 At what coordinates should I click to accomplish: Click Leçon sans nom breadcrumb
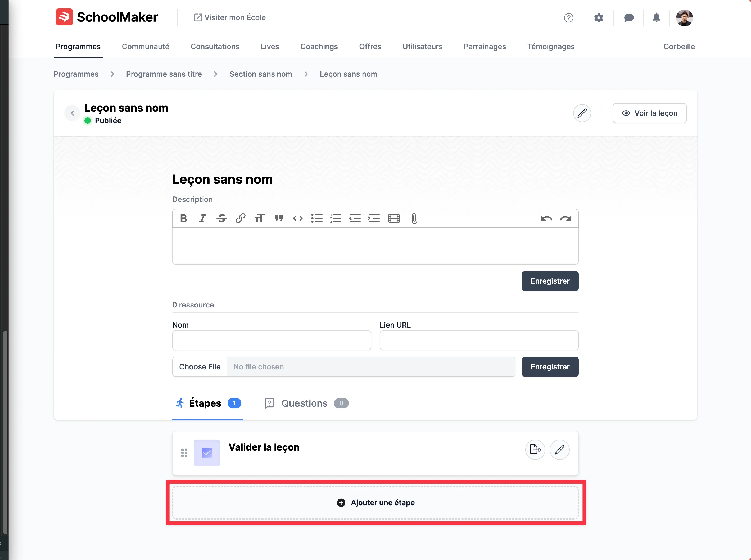[x=348, y=74]
